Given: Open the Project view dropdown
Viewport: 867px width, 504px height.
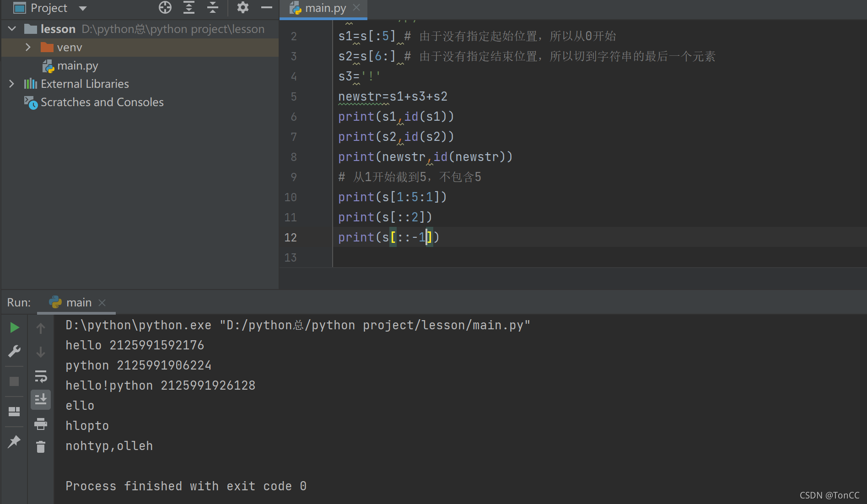Looking at the screenshot, I should [x=83, y=8].
